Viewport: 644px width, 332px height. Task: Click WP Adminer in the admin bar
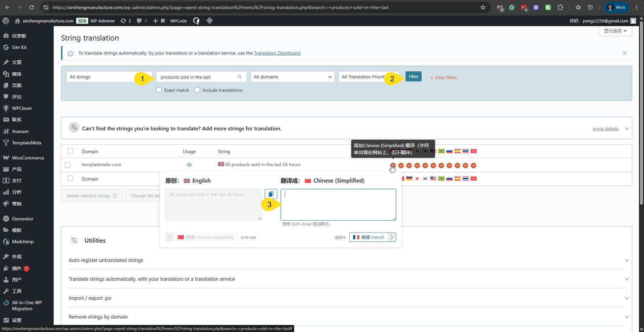(103, 21)
